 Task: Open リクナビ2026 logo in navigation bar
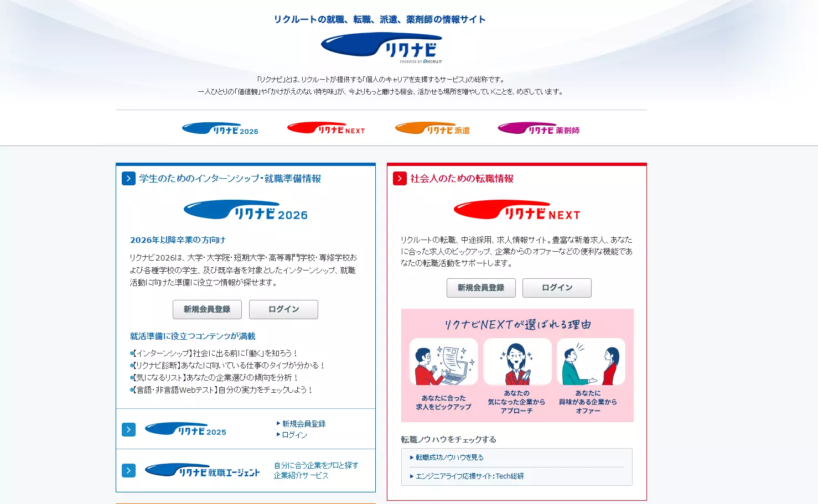point(220,129)
